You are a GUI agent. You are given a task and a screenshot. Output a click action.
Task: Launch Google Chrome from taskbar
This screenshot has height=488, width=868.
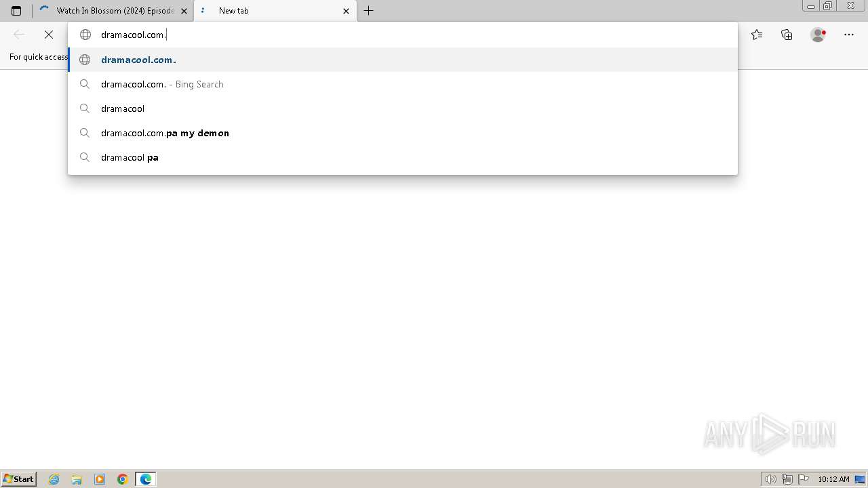pyautogui.click(x=123, y=479)
